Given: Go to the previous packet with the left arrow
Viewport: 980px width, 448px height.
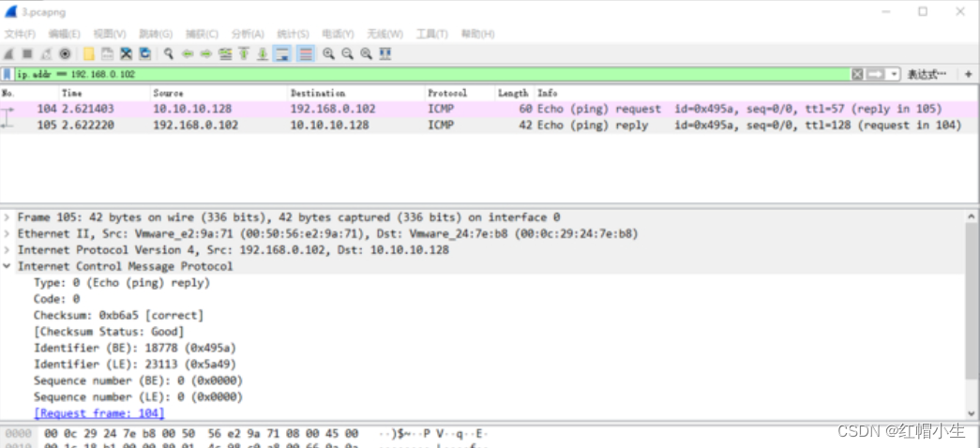Looking at the screenshot, I should [188, 53].
